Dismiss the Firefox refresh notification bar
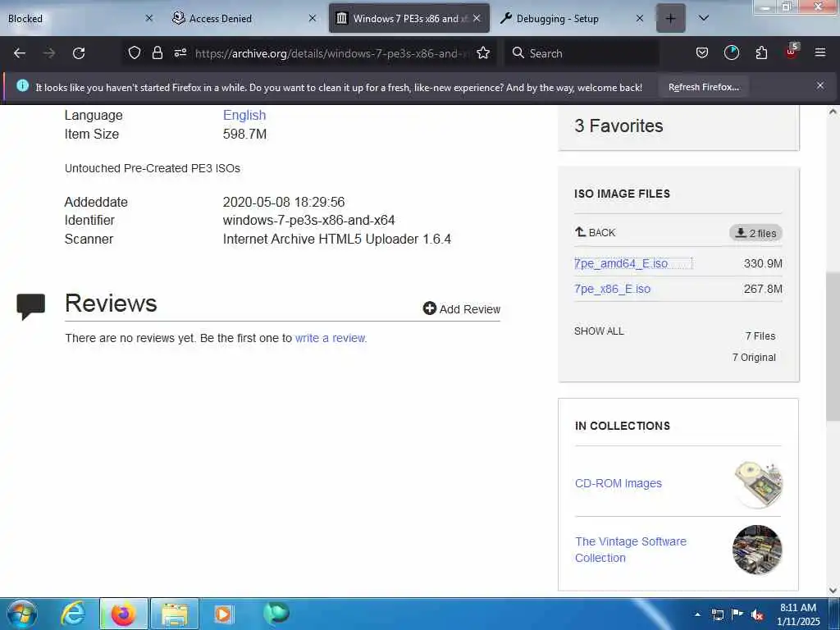 pos(819,85)
